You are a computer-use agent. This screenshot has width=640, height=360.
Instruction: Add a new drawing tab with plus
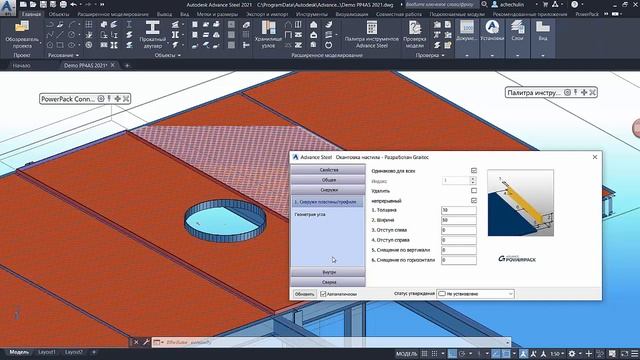(x=127, y=65)
